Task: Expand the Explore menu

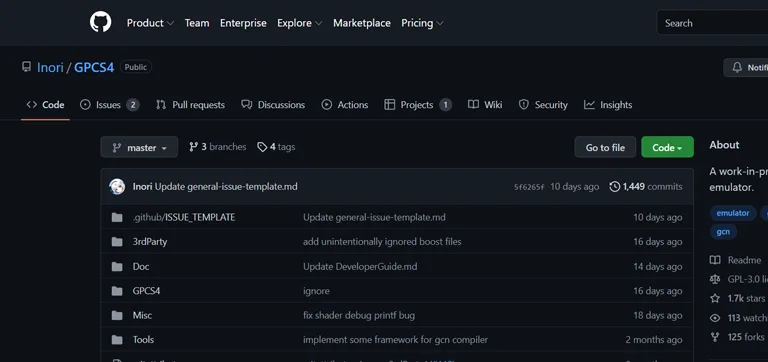Action: coord(299,23)
